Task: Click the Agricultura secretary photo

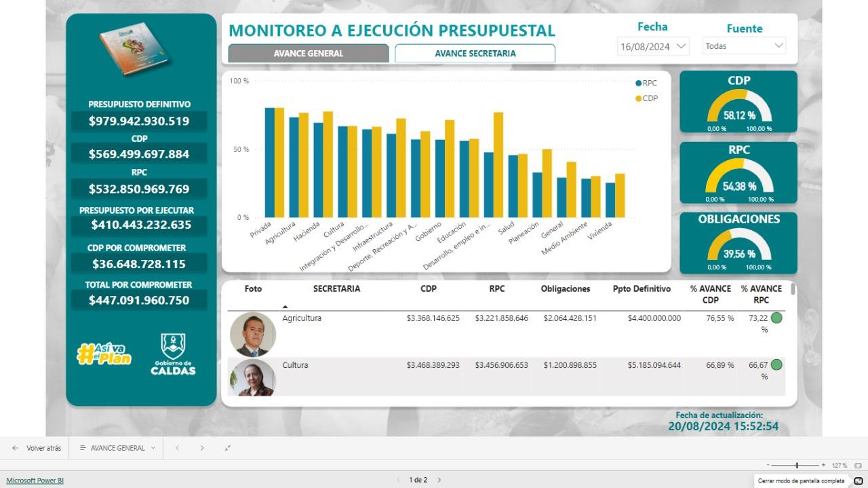Action: tap(253, 335)
